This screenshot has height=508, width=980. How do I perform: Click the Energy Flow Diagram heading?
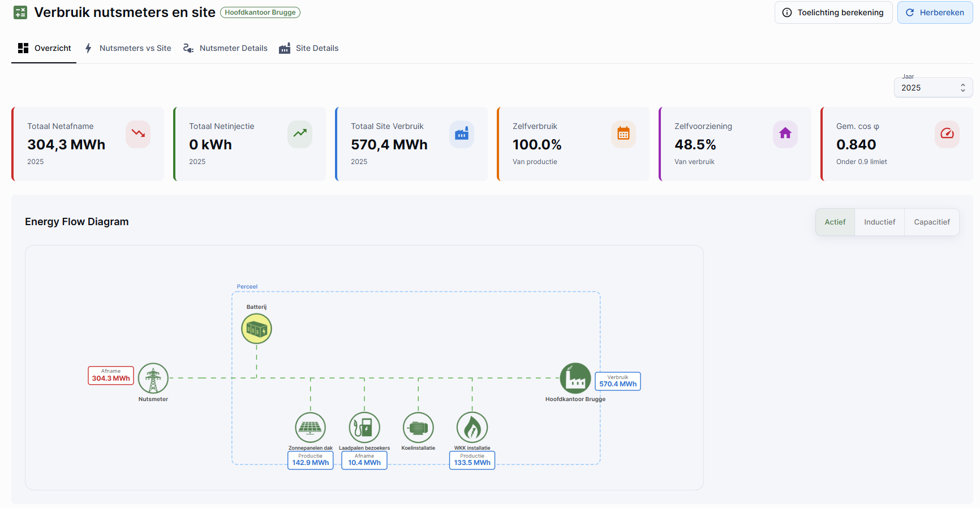coord(77,222)
